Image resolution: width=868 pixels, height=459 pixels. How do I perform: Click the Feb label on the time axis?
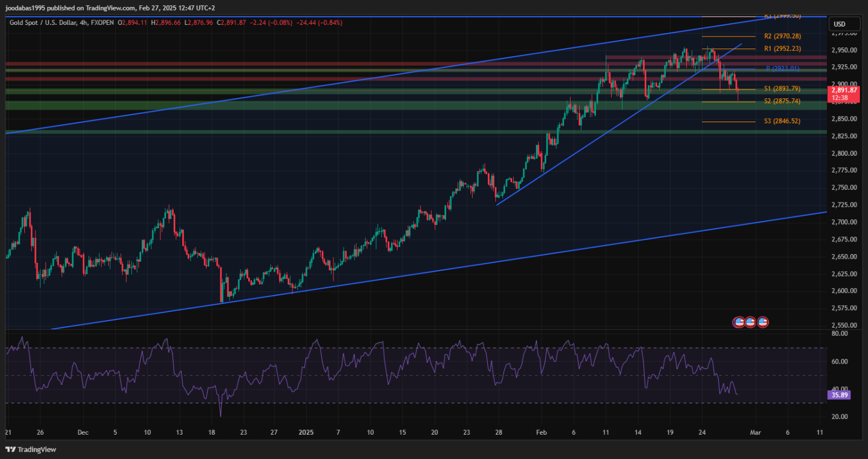(x=541, y=432)
